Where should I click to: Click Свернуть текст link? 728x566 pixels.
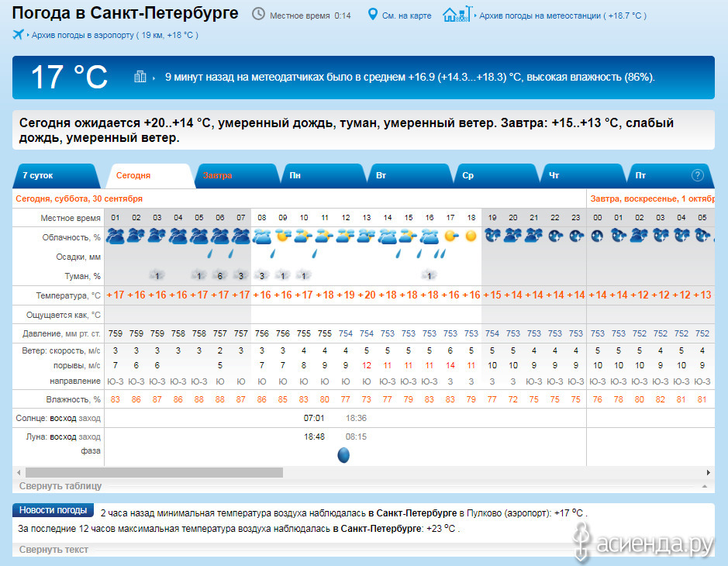point(53,549)
